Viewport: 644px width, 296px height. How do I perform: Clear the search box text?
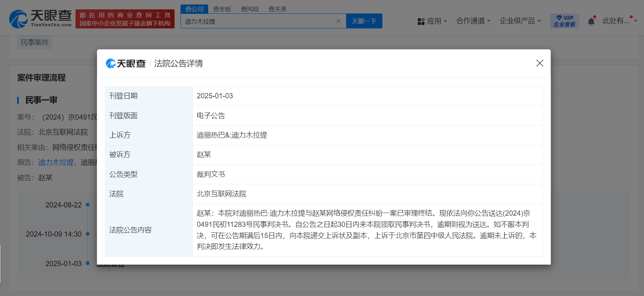(338, 21)
